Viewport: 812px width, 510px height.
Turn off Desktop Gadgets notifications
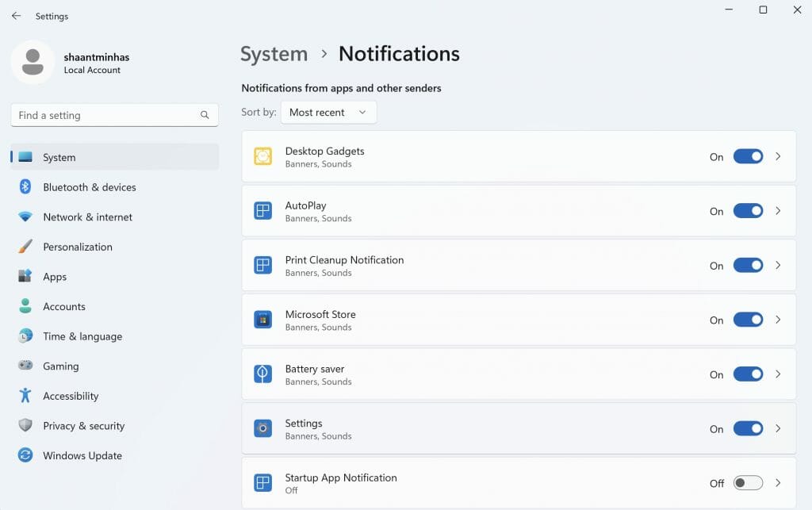pyautogui.click(x=747, y=156)
